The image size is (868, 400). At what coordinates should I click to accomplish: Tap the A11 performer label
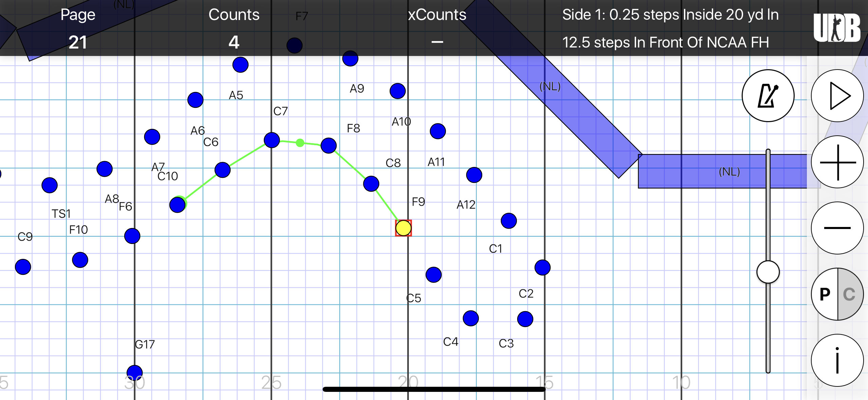pyautogui.click(x=436, y=162)
